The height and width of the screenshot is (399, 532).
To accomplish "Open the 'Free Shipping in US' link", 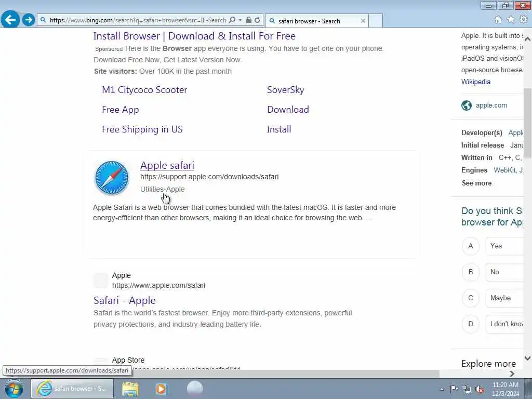I will tap(142, 129).
